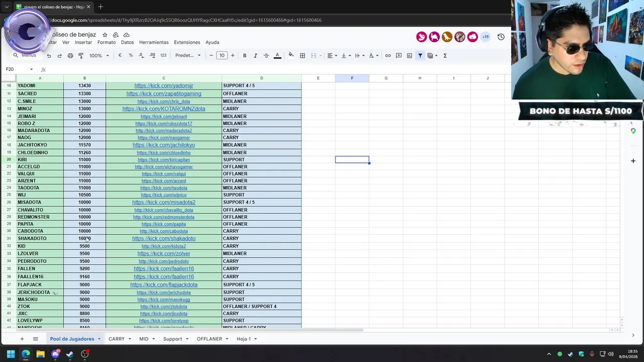
Task: Add a new sheet with plus button
Action: (22, 339)
